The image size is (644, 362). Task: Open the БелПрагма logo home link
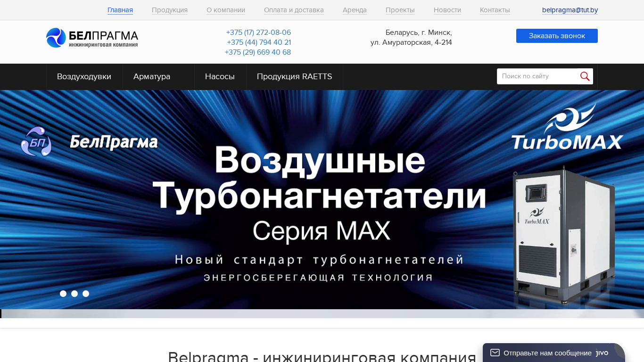click(92, 38)
